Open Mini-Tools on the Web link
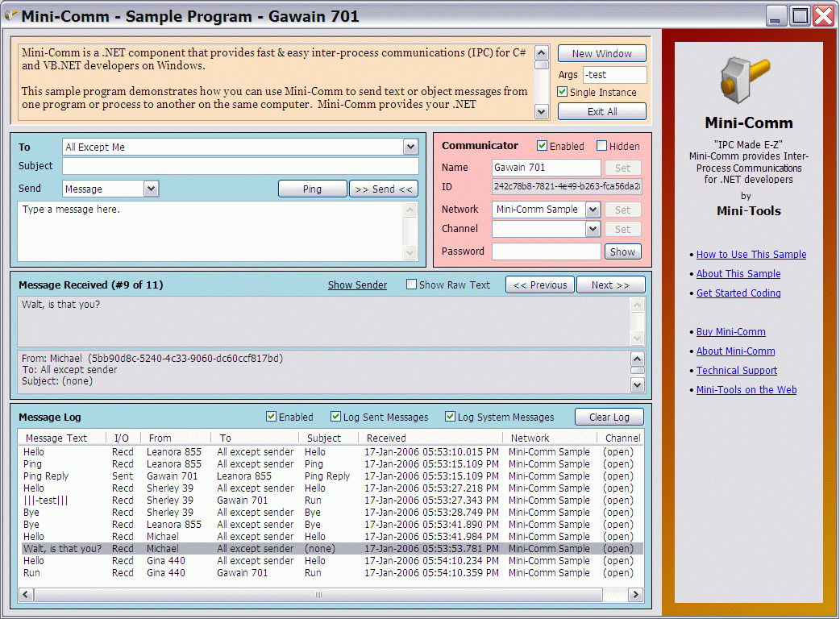The image size is (840, 619). (x=746, y=390)
